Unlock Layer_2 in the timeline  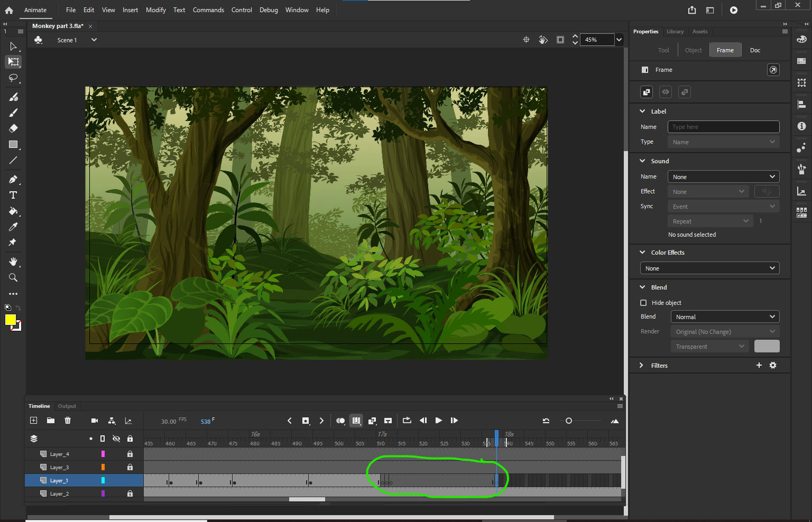130,493
